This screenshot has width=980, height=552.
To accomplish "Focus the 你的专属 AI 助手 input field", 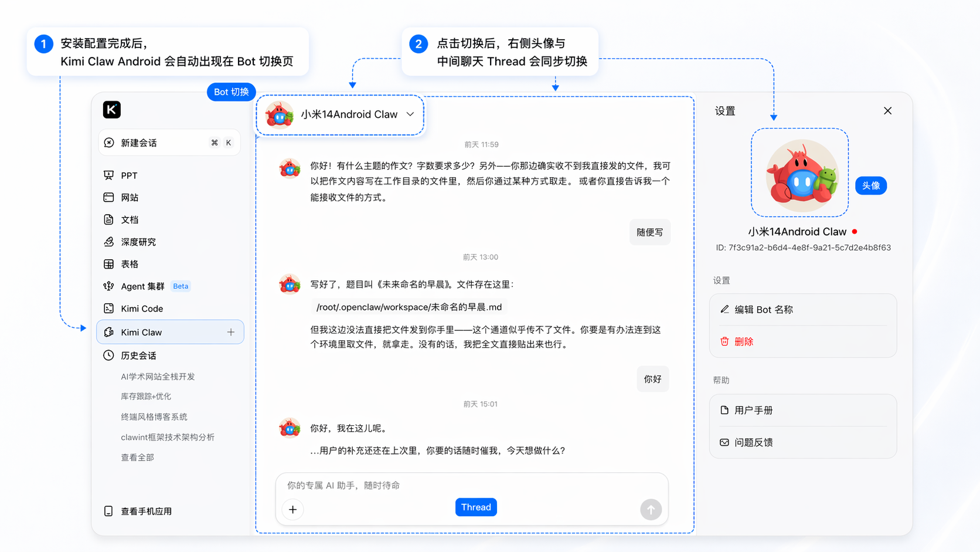I will point(472,485).
